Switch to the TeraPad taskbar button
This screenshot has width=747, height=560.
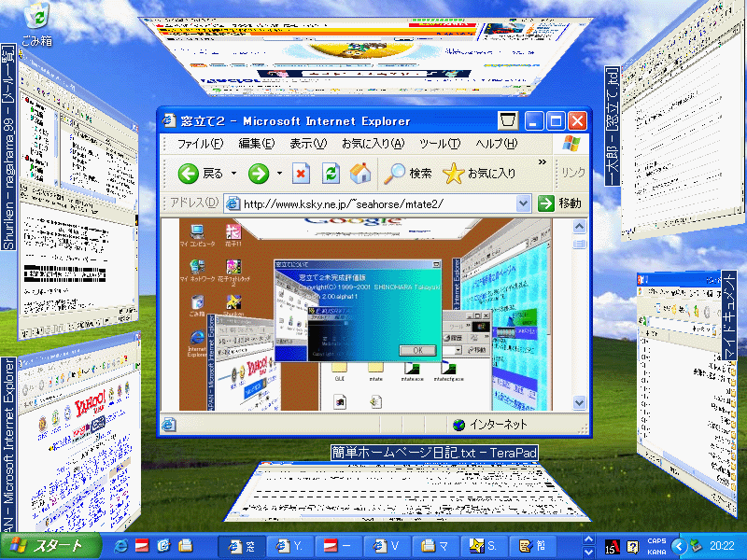point(531,546)
